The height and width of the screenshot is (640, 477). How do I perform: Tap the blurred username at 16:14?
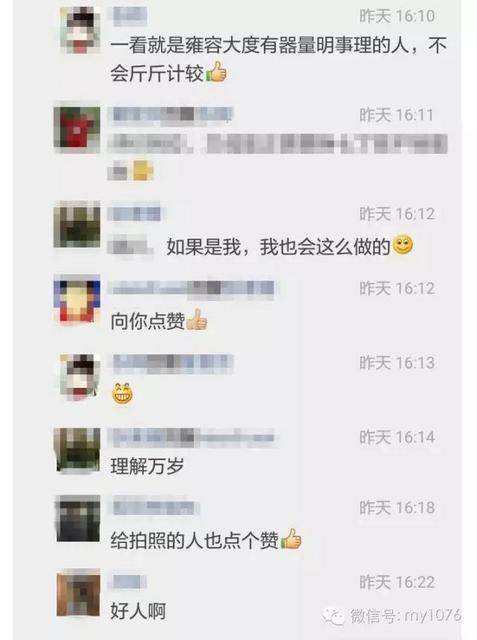click(191, 438)
